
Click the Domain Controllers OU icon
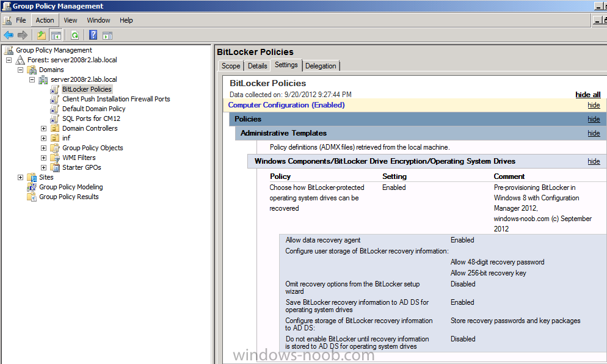click(56, 128)
